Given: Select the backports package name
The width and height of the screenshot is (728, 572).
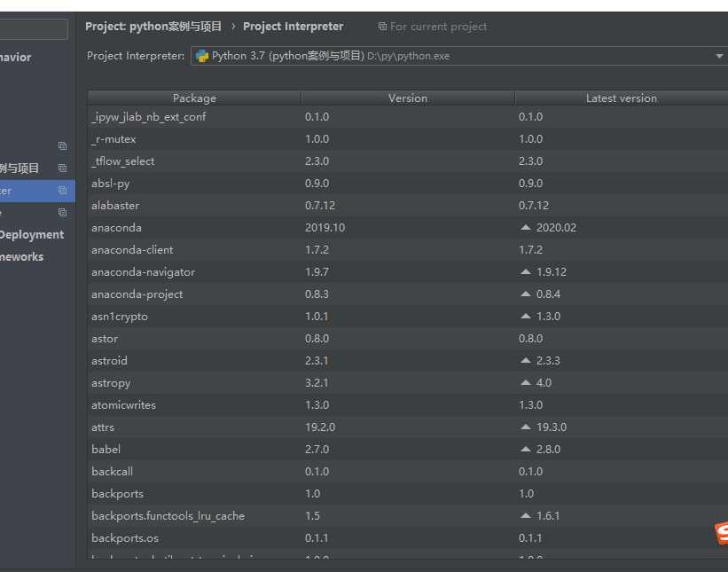Looking at the screenshot, I should [x=117, y=494].
